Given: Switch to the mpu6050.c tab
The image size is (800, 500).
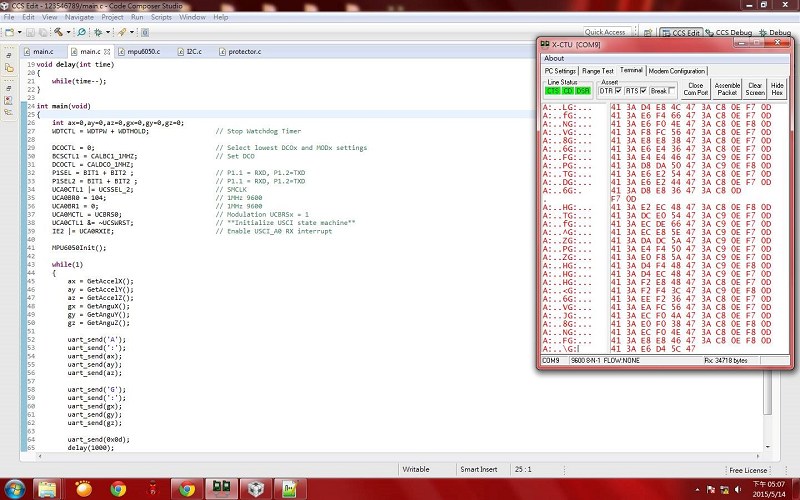Looking at the screenshot, I should click(139, 52).
